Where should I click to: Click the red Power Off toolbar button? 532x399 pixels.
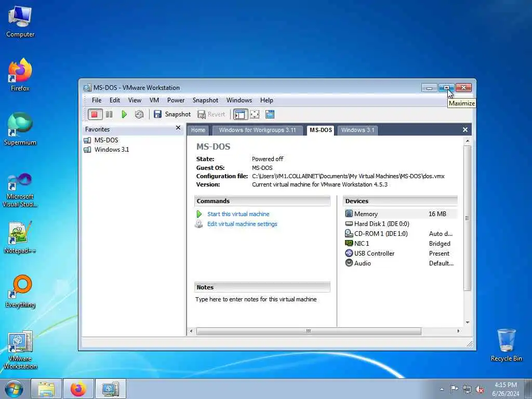coord(95,114)
